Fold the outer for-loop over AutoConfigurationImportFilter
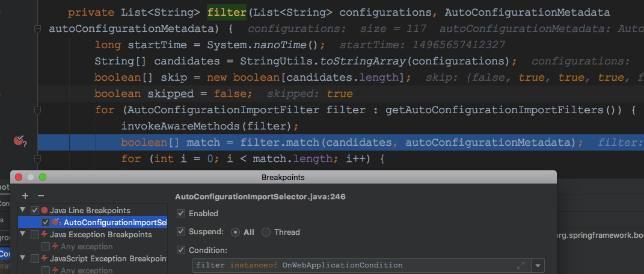Viewport: 644px width, 274px height. click(38, 110)
